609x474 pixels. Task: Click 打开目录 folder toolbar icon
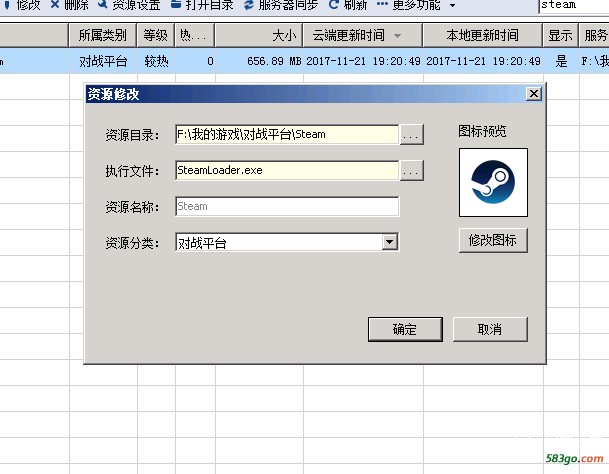pos(176,4)
